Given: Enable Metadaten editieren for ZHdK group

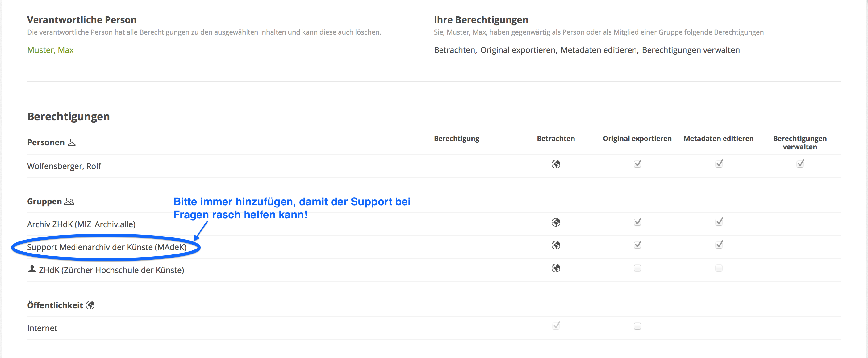Looking at the screenshot, I should (719, 268).
